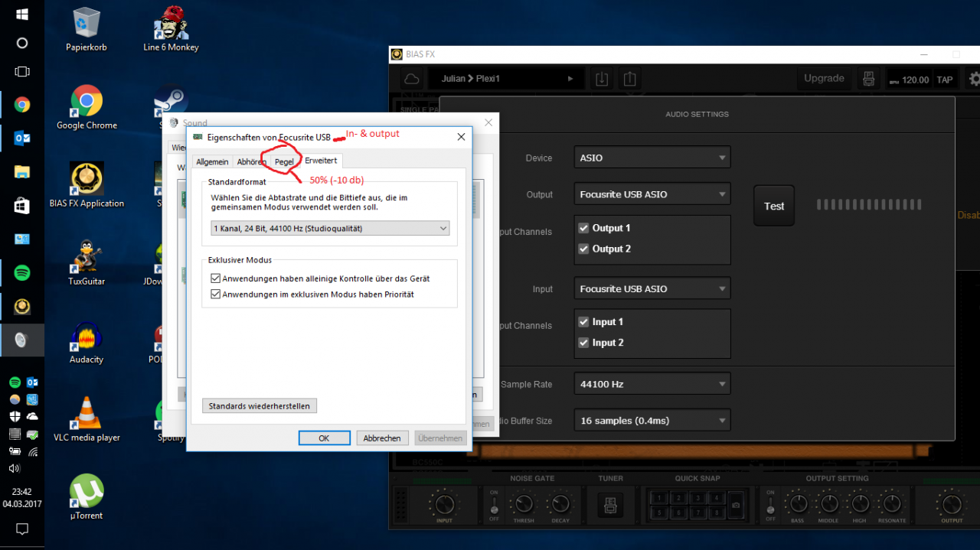Click the BIAS FX share preset icon
Image resolution: width=980 pixels, height=550 pixels.
(629, 78)
